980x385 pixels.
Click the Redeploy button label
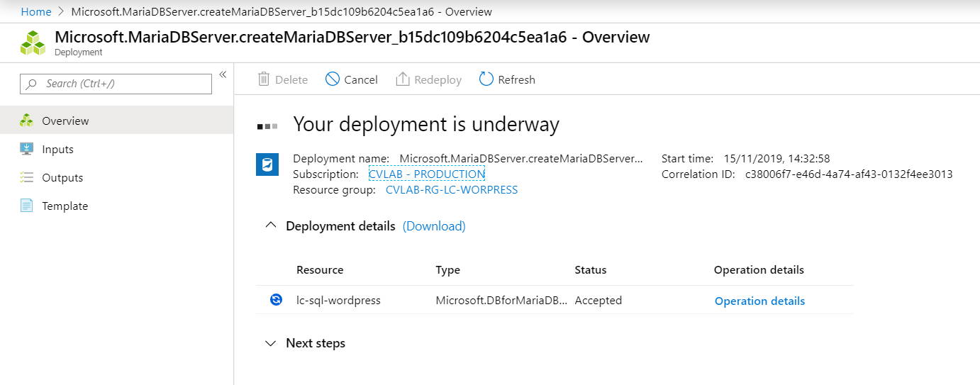(438, 79)
